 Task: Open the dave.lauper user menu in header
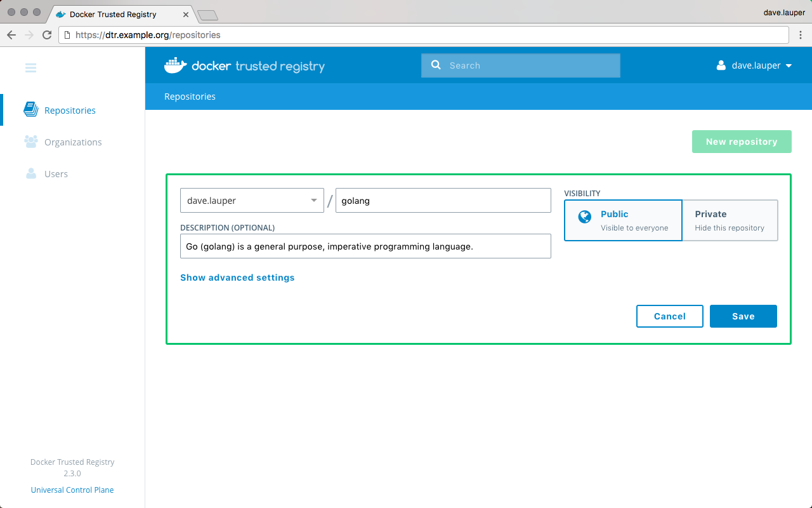[754, 65]
